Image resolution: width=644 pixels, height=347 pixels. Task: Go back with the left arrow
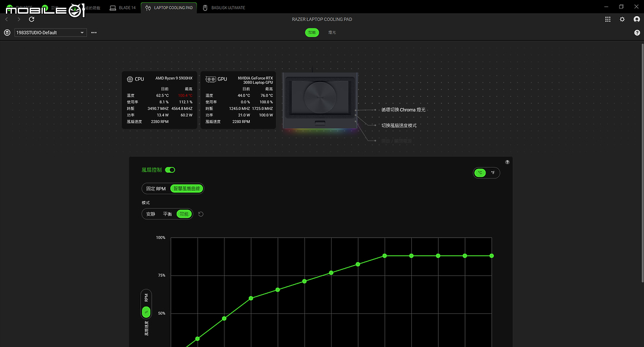click(7, 20)
